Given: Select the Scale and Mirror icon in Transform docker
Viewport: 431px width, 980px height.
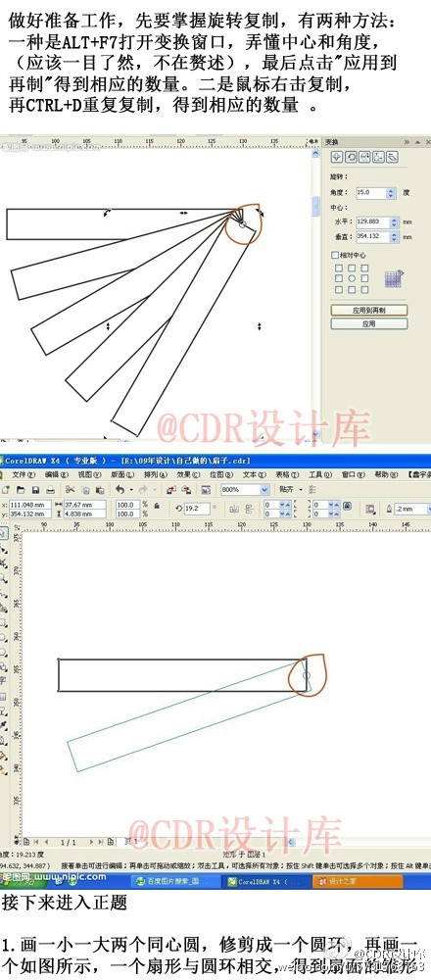Looking at the screenshot, I should (364, 157).
